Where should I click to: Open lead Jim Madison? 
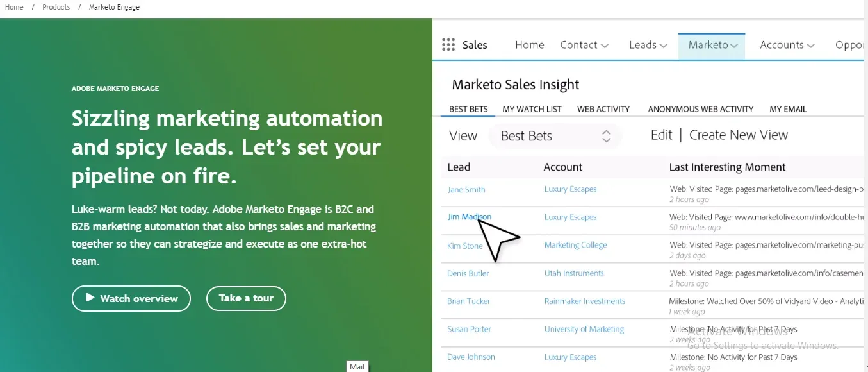pos(470,217)
